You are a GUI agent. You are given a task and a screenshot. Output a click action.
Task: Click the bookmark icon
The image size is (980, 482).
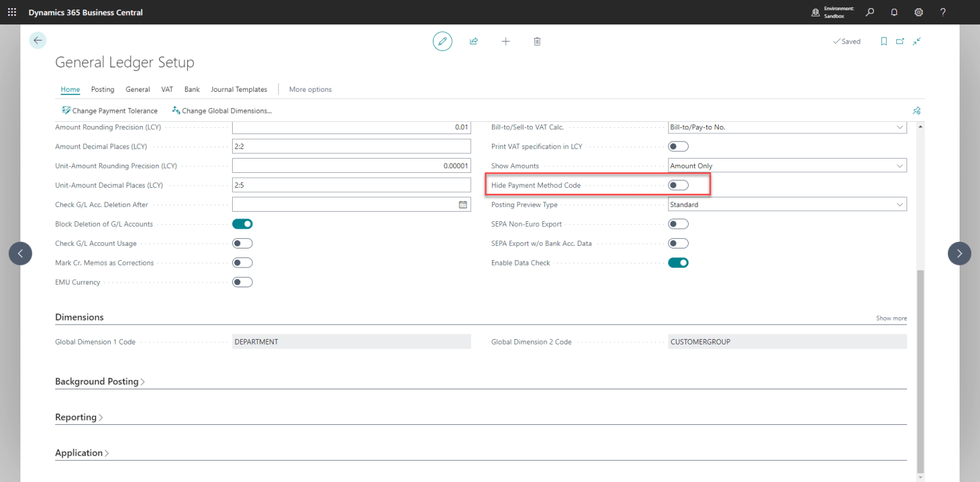tap(884, 42)
